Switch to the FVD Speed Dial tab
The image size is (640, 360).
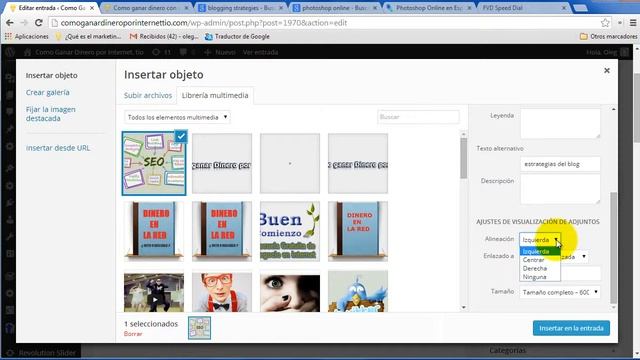[x=525, y=8]
